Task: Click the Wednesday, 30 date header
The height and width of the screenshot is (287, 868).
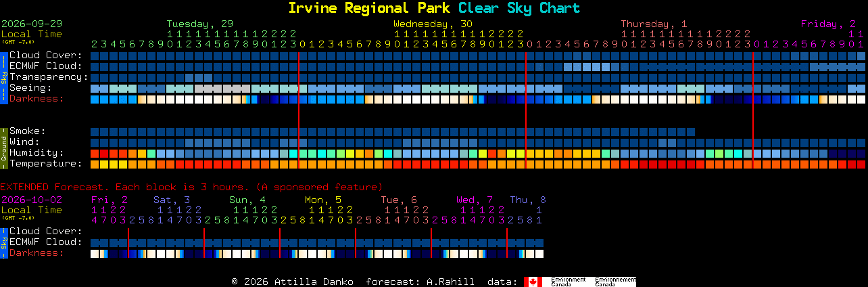Action: (x=433, y=24)
